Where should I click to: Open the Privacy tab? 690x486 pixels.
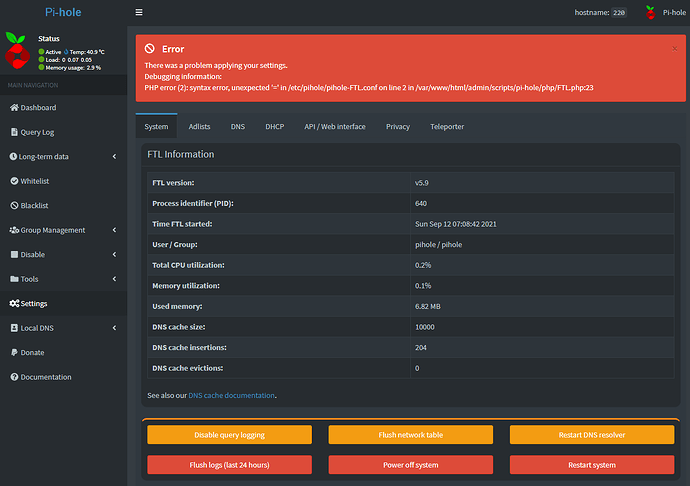click(x=398, y=126)
